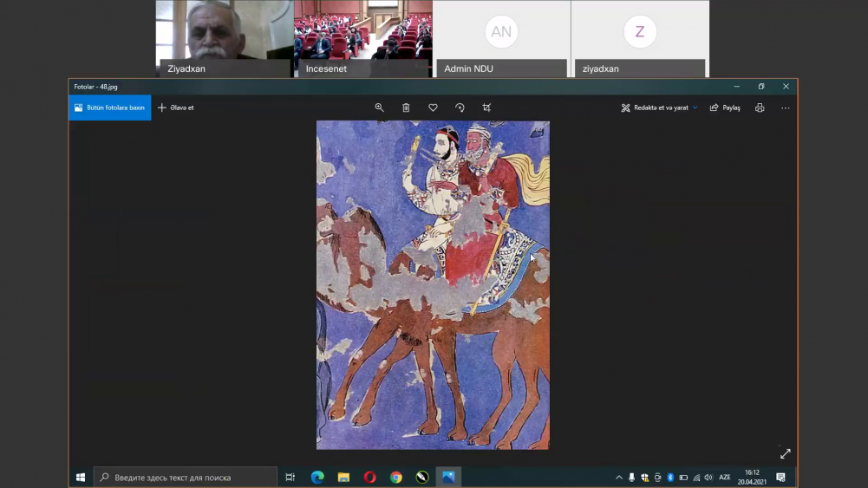Close the Fotolar window
The width and height of the screenshot is (868, 488).
786,87
